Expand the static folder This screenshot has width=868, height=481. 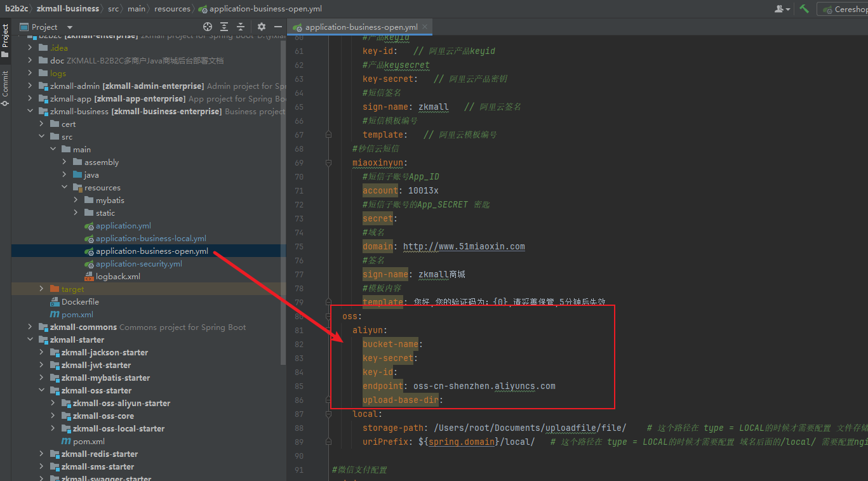pyautogui.click(x=76, y=213)
